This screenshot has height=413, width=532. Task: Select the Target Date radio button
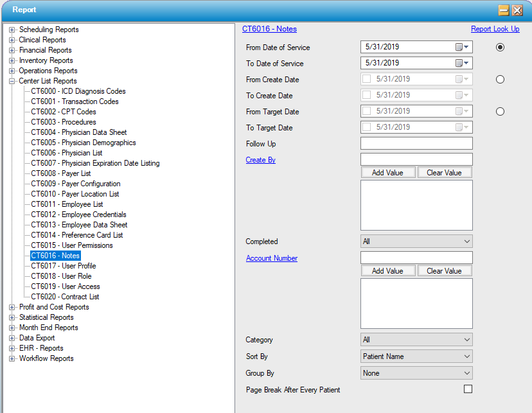(500, 112)
